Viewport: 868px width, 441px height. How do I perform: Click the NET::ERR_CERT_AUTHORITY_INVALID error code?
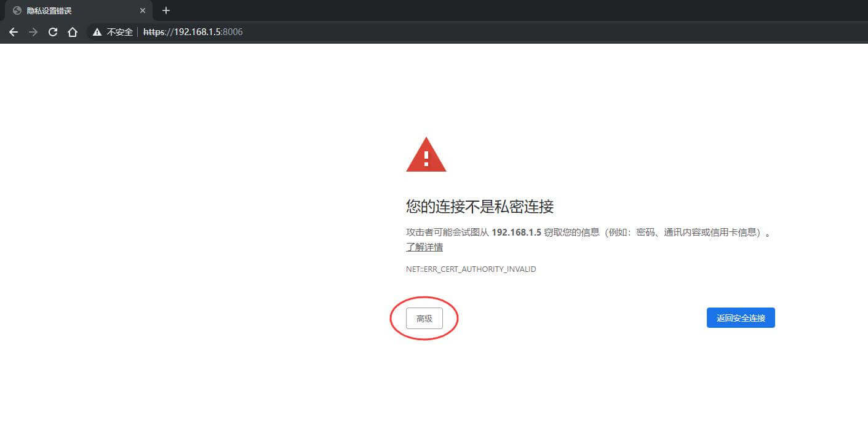471,269
